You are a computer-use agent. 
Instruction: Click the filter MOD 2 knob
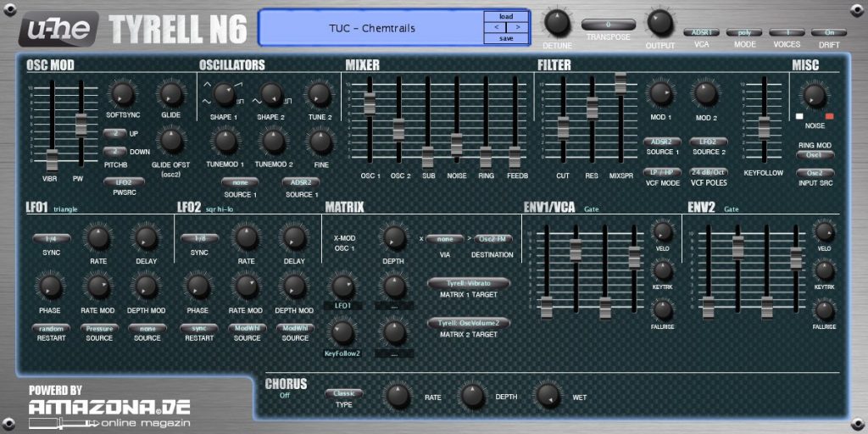(706, 94)
